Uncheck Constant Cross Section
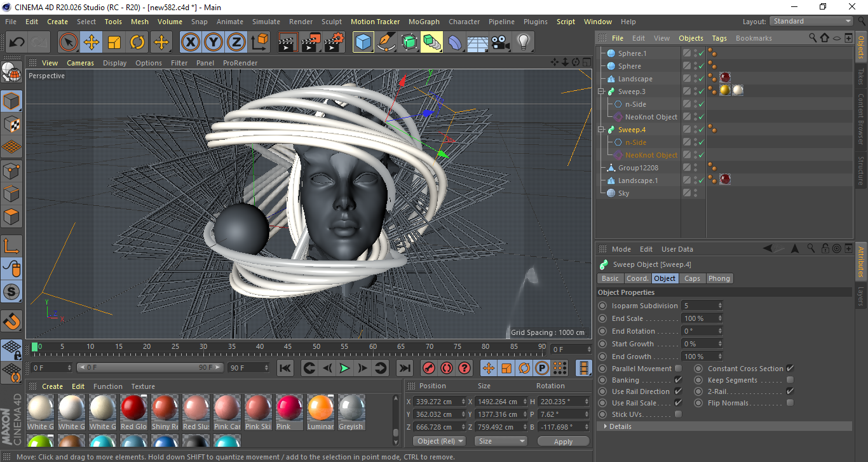The height and width of the screenshot is (462, 868). pos(790,369)
